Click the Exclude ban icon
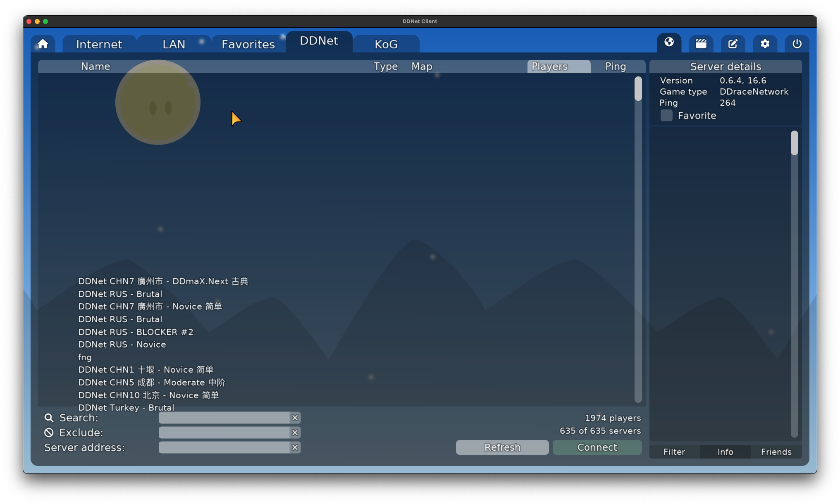The image size is (840, 504). pyautogui.click(x=49, y=433)
